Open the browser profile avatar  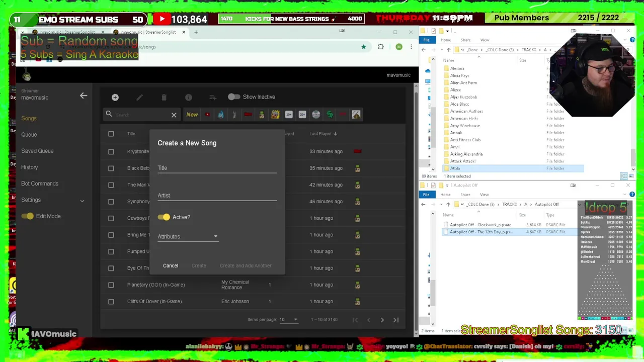399,47
